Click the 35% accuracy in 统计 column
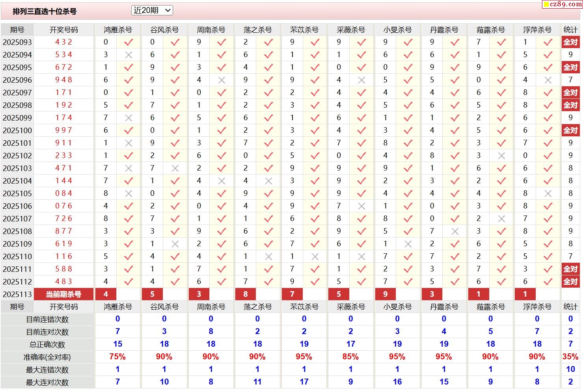Image resolution: width=583 pixels, height=392 pixels. [570, 357]
